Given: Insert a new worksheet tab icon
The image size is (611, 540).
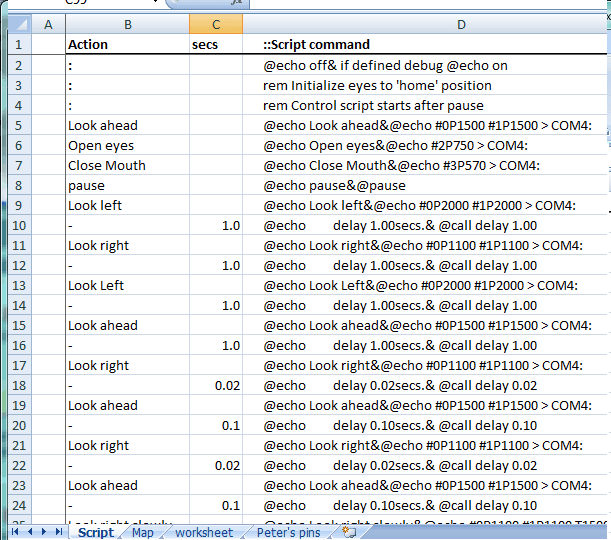Looking at the screenshot, I should pos(349,532).
